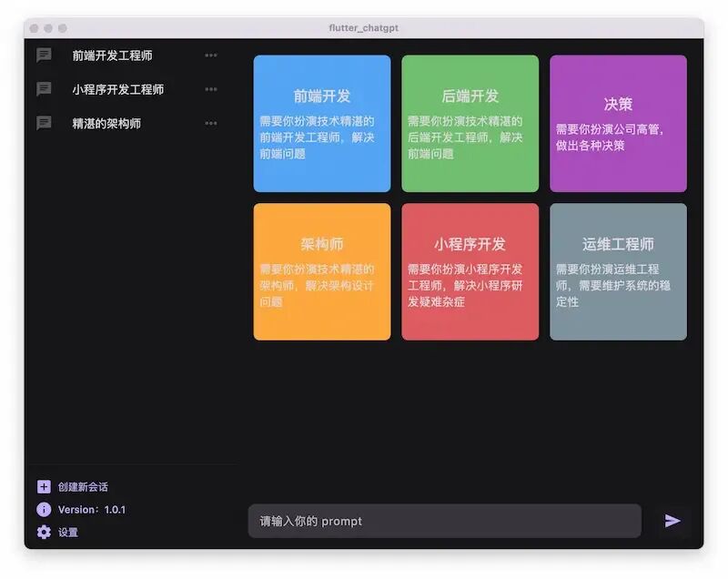The height and width of the screenshot is (579, 728).
Task: Open 设置 from the sidebar label
Action: [x=68, y=532]
